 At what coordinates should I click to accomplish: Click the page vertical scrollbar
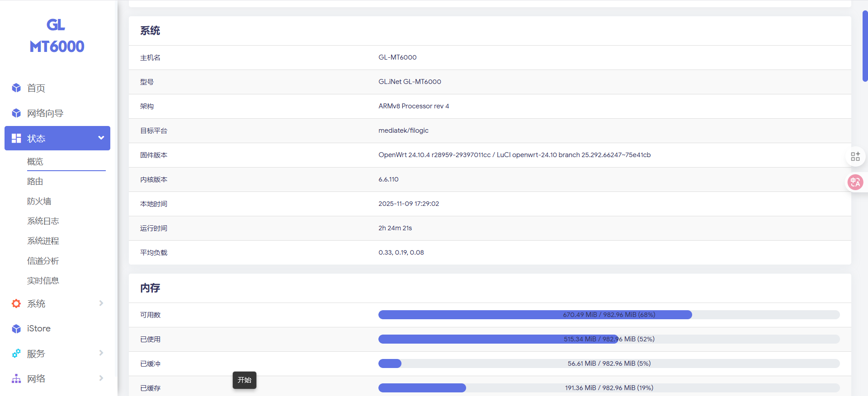click(865, 45)
